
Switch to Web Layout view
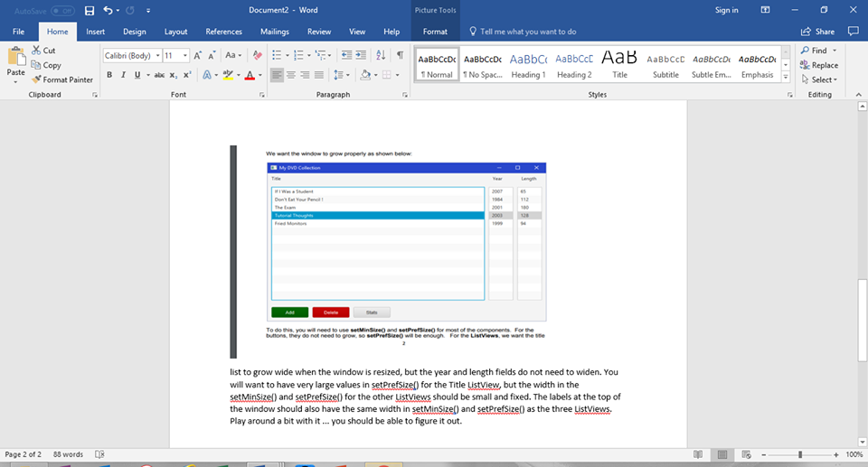pyautogui.click(x=746, y=454)
